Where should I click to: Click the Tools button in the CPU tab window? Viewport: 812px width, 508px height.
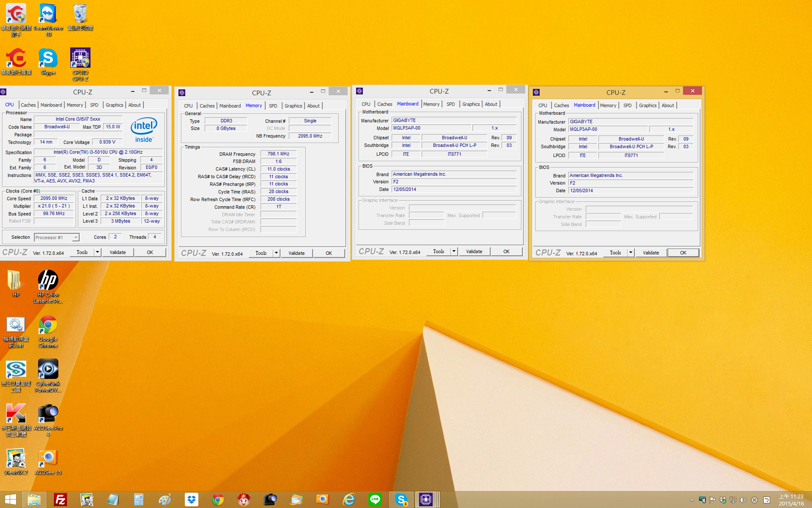pos(82,252)
